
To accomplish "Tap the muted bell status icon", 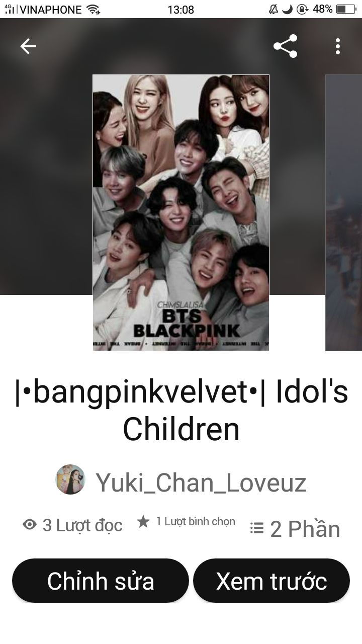I will [274, 9].
